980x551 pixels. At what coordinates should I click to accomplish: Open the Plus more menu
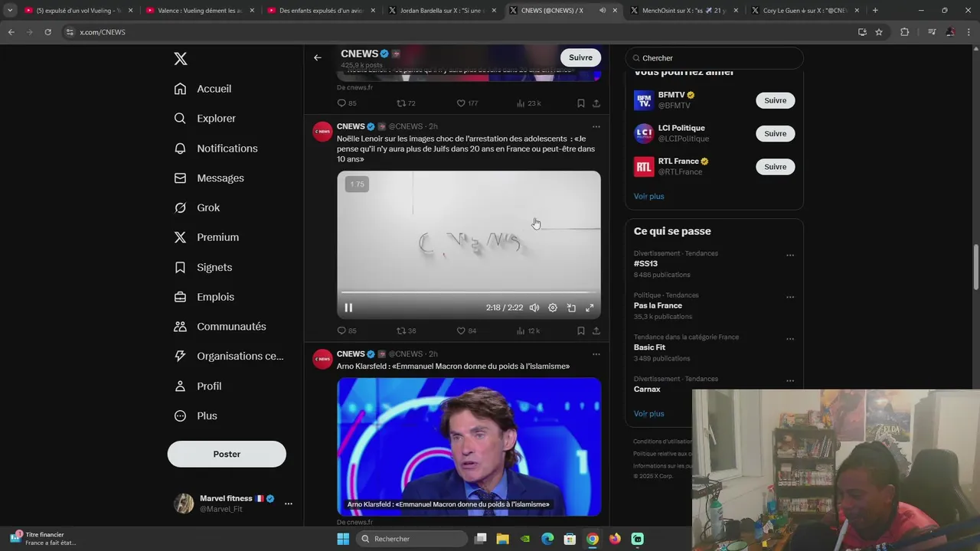pos(196,416)
